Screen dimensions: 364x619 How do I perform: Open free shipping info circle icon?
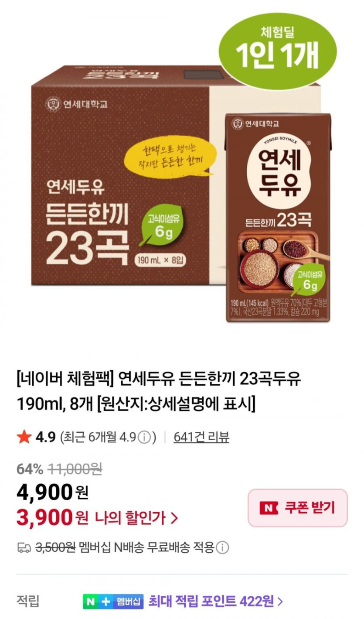pyautogui.click(x=223, y=547)
